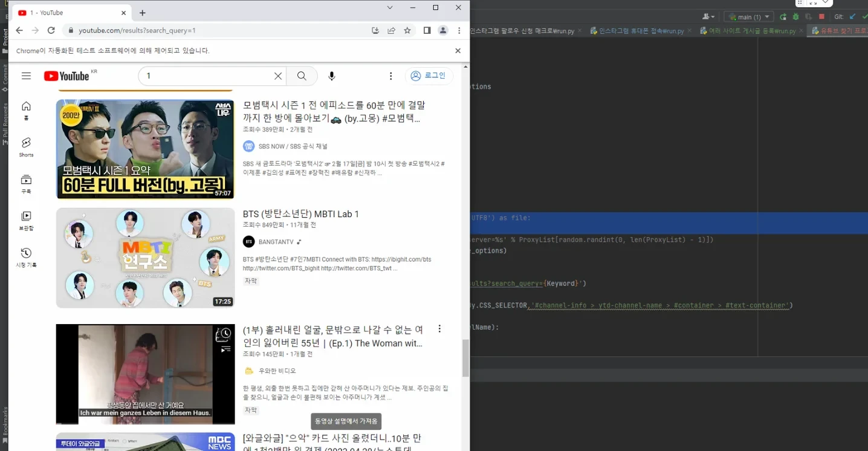
Task: Open the Chrome profile avatar
Action: (443, 30)
